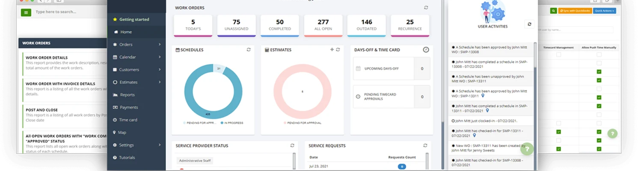
Task: Click location pin after 'completed a schedule in SMP-13311'
Action: click(487, 110)
